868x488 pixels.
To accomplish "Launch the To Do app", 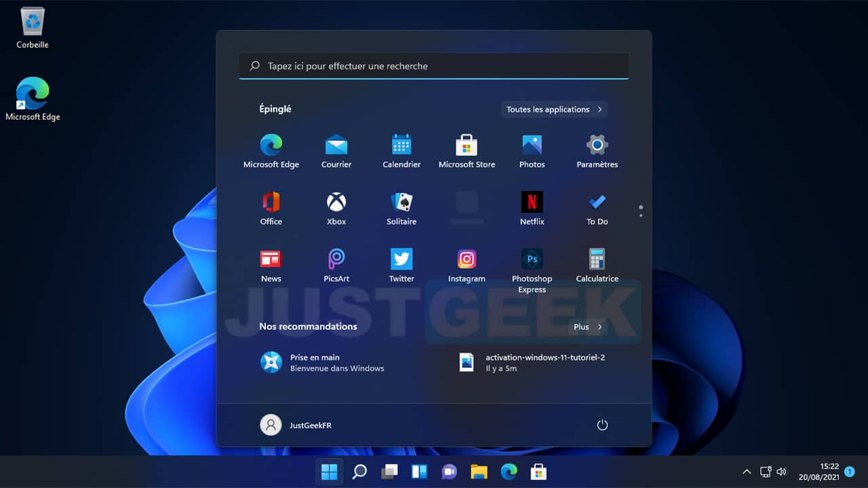I will (x=597, y=208).
